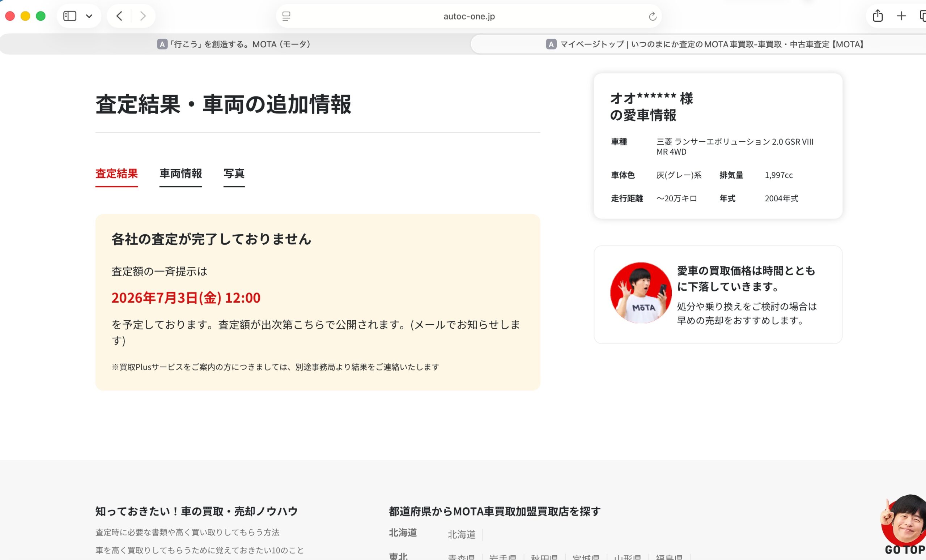Click the model year value 2004年式
The width and height of the screenshot is (926, 560).
[781, 198]
